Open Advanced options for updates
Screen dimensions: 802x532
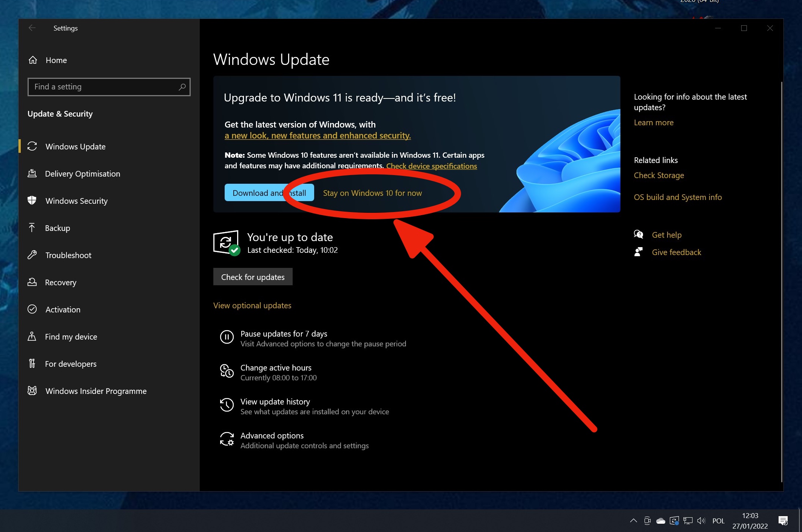tap(271, 435)
